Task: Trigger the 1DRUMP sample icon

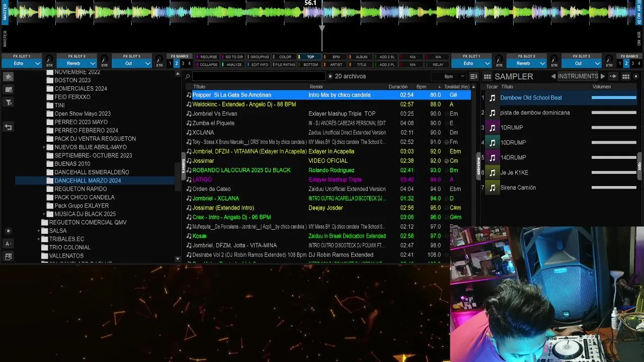Action: (x=493, y=128)
